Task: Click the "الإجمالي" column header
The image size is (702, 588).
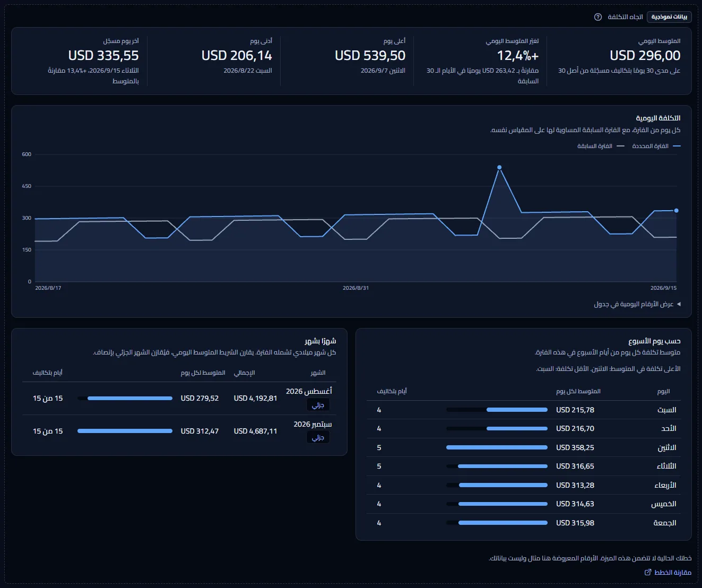Action: 244,373
